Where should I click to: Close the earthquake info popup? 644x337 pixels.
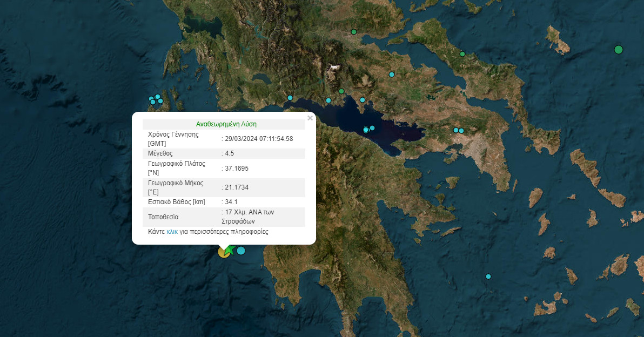(x=310, y=118)
